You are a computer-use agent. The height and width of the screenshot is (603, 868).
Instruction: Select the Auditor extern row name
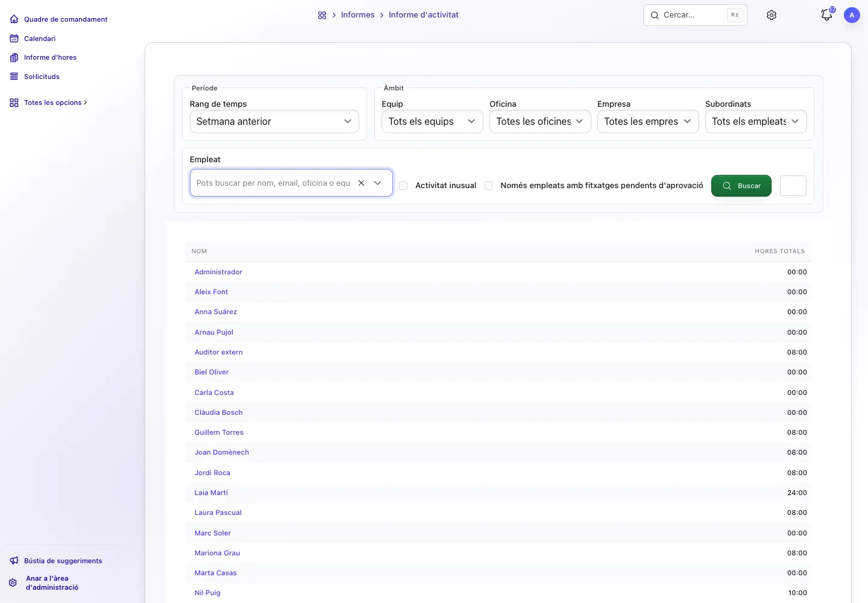tap(219, 352)
